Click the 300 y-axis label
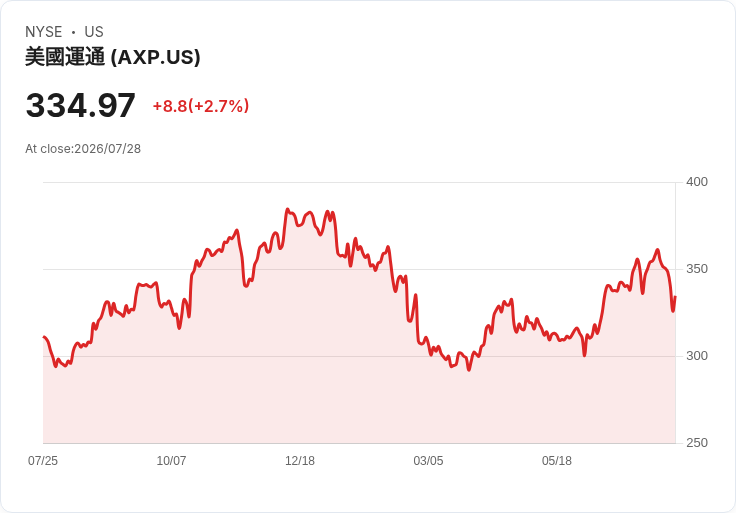 click(697, 356)
